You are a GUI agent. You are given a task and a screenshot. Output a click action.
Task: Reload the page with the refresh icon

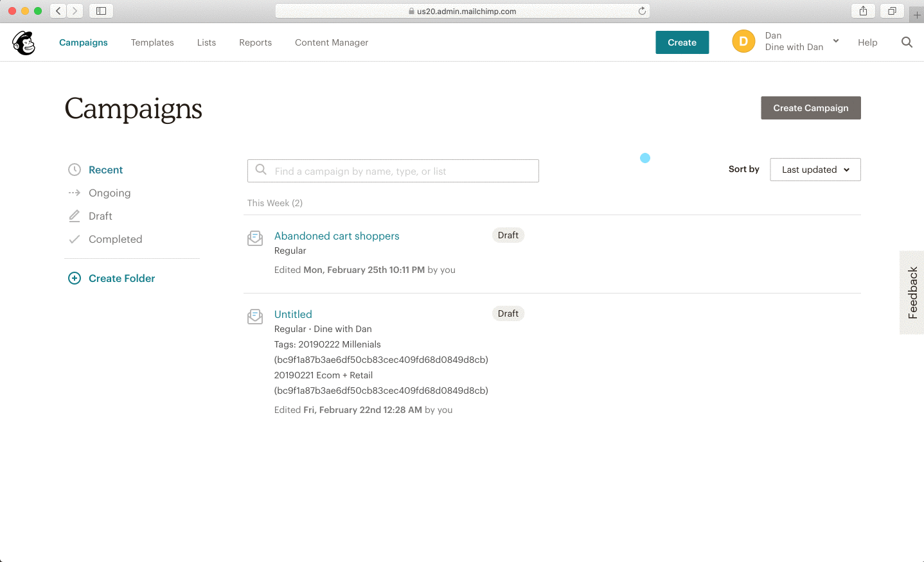(x=642, y=11)
